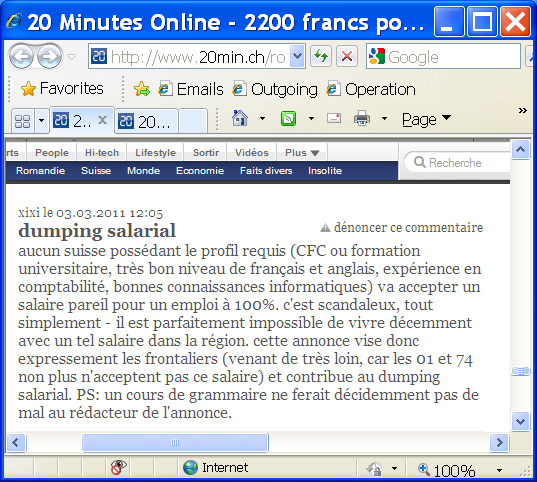Click the green RSS feeds icon
Screen dimensions: 537x482
[288, 119]
